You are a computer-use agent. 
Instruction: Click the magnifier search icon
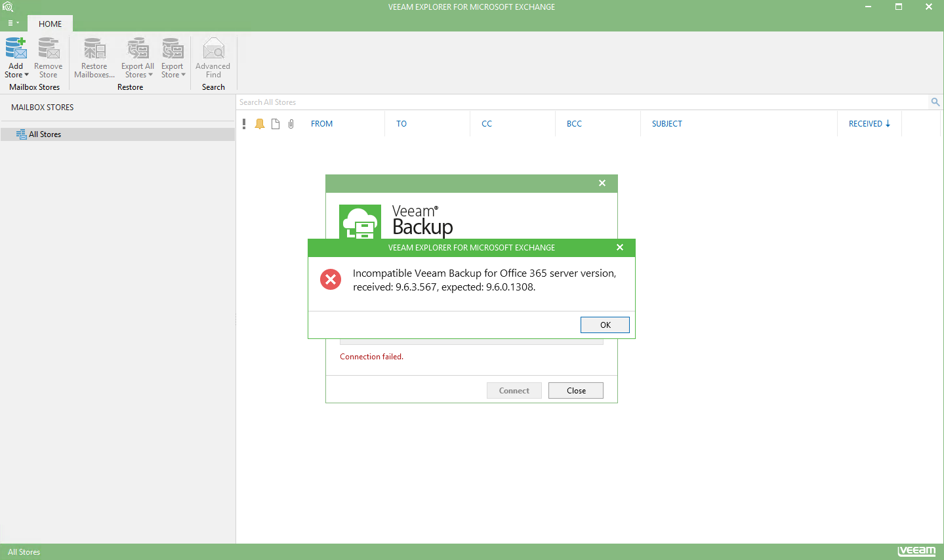tap(935, 102)
